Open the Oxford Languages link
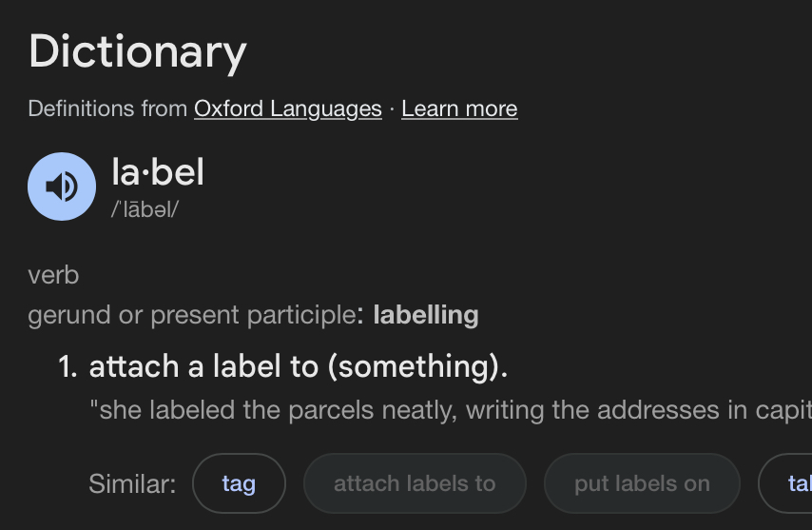Screen dimensions: 812x530 click(288, 108)
